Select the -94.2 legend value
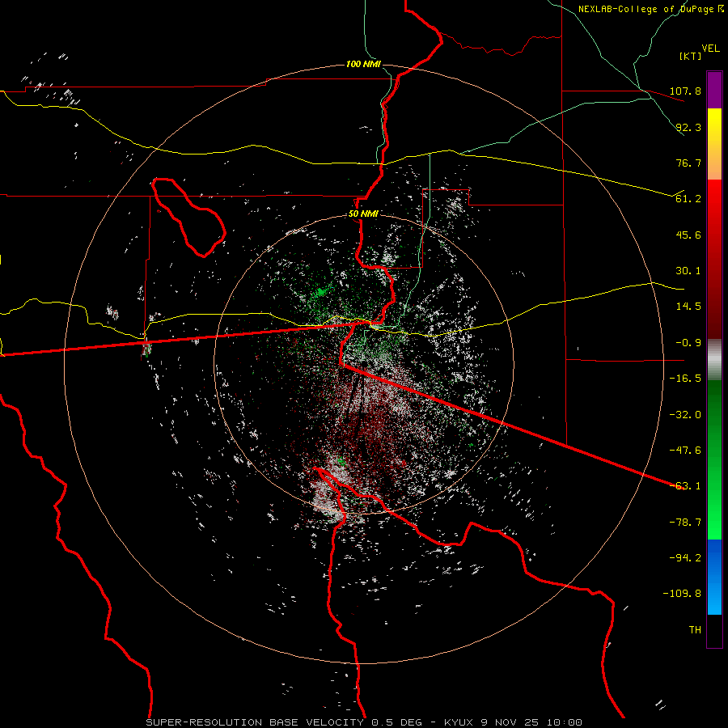Viewport: 728px width, 728px height. [685, 558]
